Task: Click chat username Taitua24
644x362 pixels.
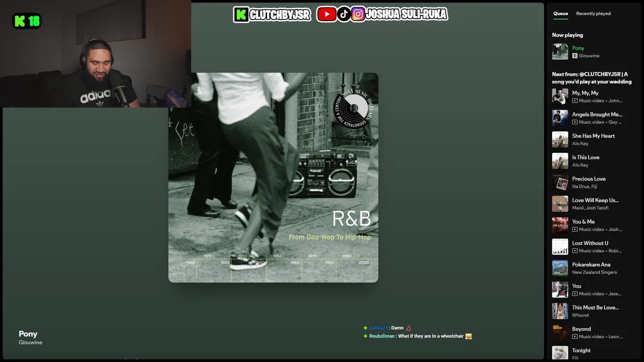Action: 378,328
